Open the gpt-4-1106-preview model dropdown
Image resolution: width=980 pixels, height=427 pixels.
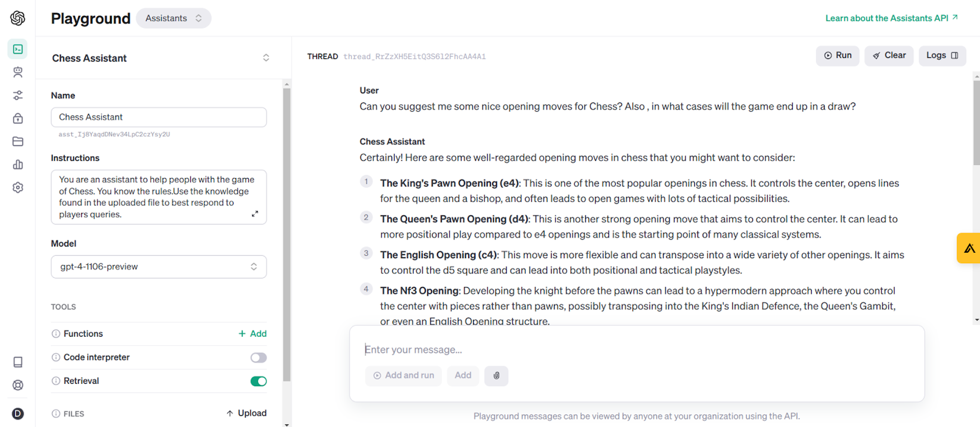click(x=158, y=267)
